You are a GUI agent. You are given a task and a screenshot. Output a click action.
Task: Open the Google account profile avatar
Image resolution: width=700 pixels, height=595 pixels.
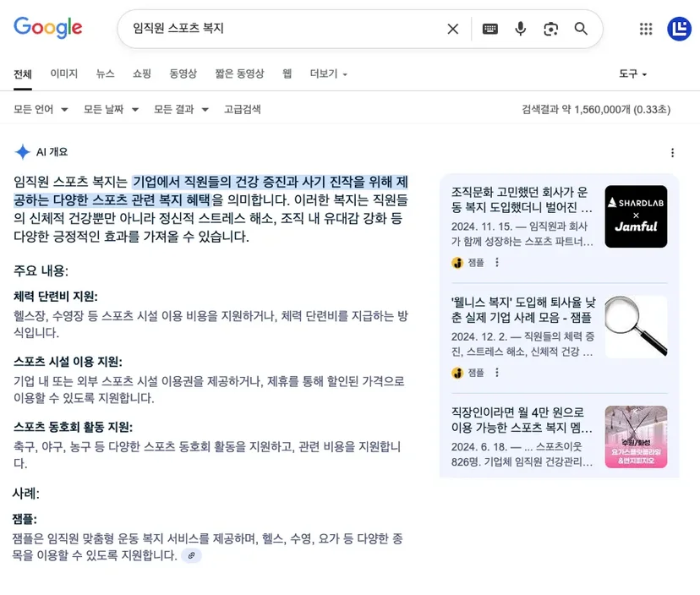679,29
